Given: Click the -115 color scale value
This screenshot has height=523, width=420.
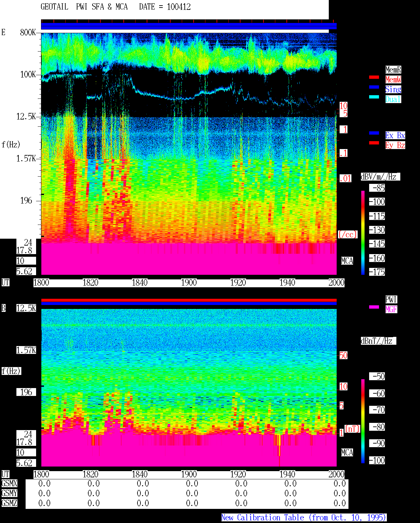Looking at the screenshot, I should (377, 216).
